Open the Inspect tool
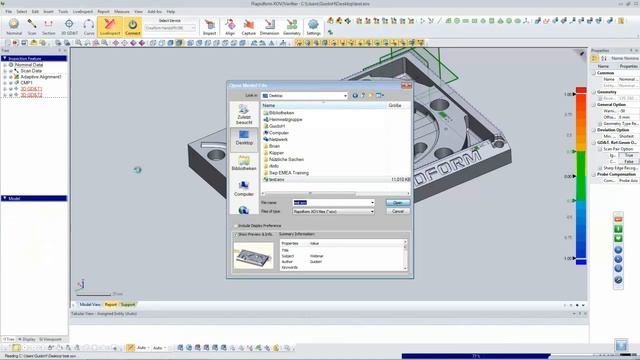640x360 pixels. tap(209, 27)
